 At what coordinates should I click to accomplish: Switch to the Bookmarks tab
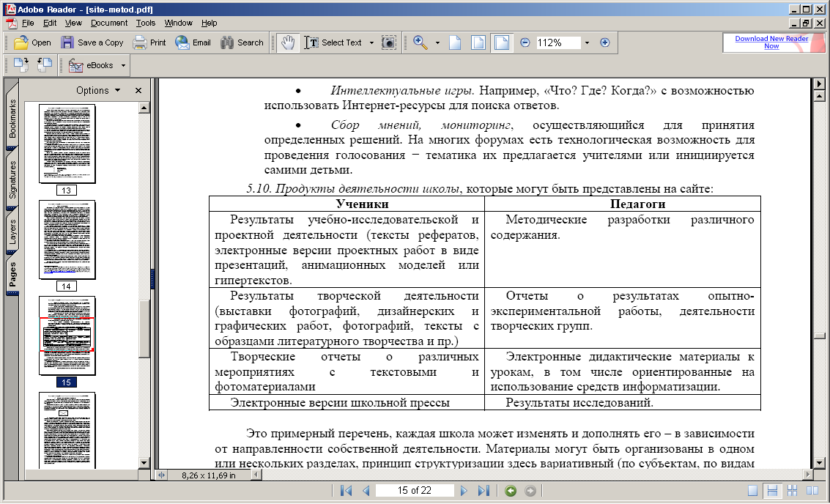[12, 117]
